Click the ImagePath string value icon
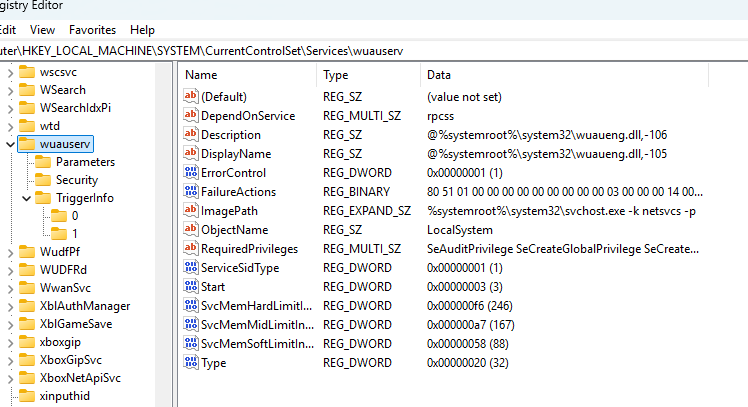The image size is (748, 407). pyautogui.click(x=191, y=211)
